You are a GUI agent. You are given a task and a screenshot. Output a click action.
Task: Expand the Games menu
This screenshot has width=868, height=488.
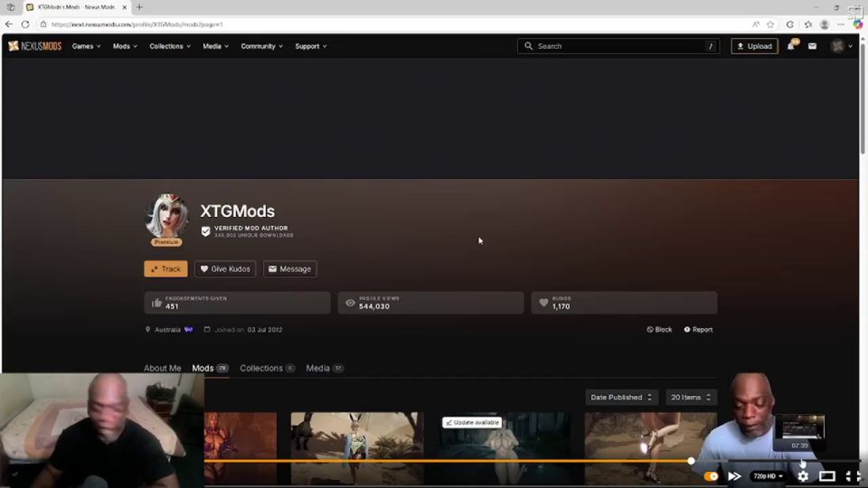tap(87, 46)
